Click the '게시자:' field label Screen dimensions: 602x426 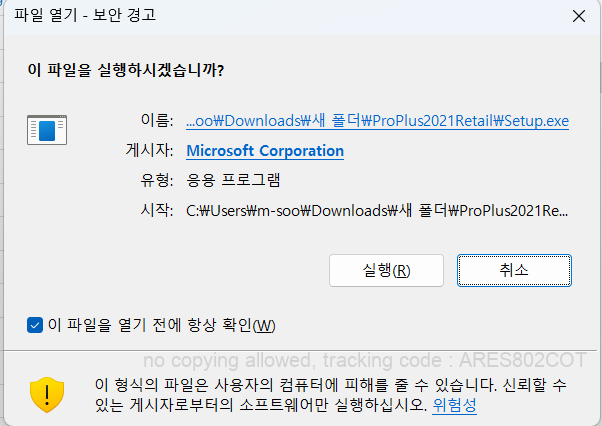[x=149, y=150]
